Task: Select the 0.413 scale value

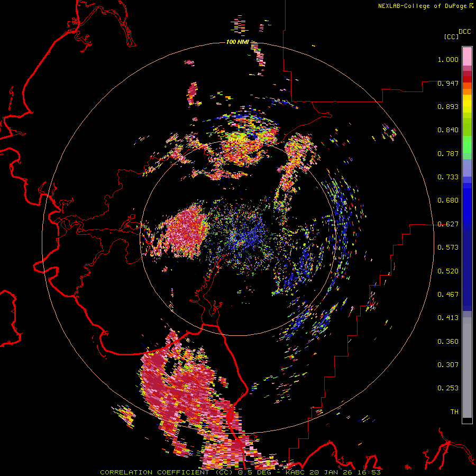Action: click(448, 318)
